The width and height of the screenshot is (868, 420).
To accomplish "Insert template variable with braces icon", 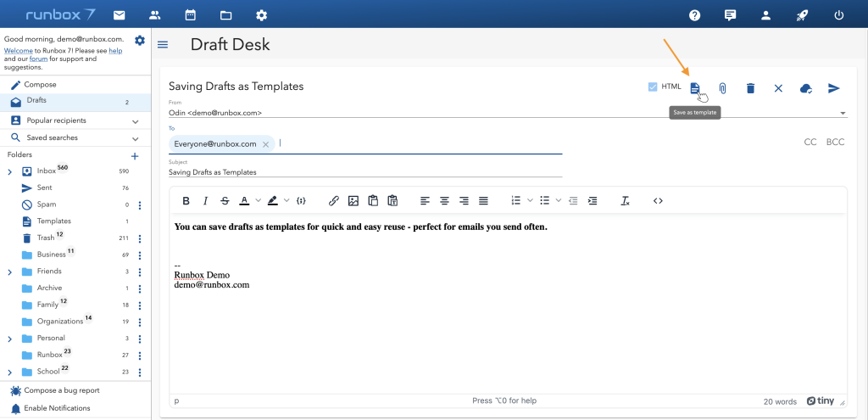I will pos(301,201).
